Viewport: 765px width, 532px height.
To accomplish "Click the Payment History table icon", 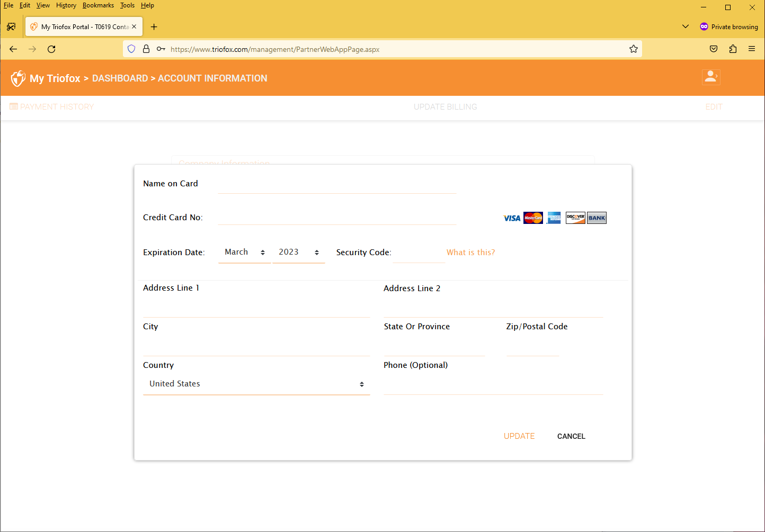I will point(13,106).
